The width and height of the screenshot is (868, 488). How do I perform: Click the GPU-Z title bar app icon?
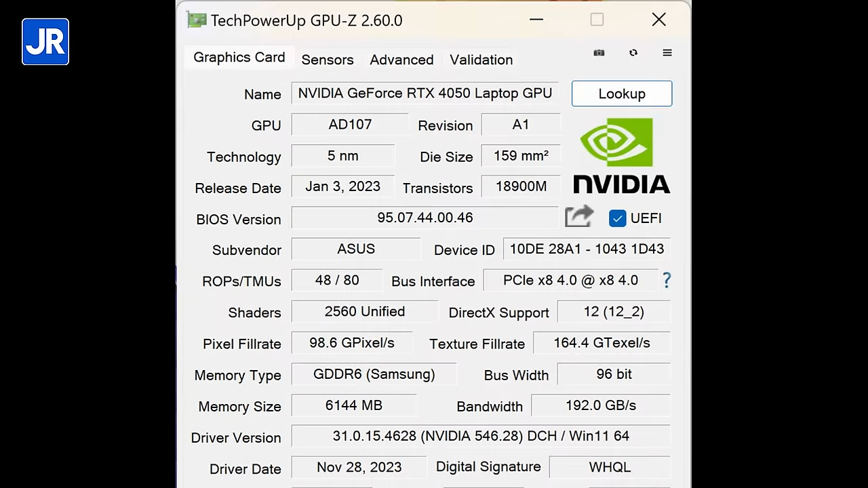pyautogui.click(x=197, y=20)
